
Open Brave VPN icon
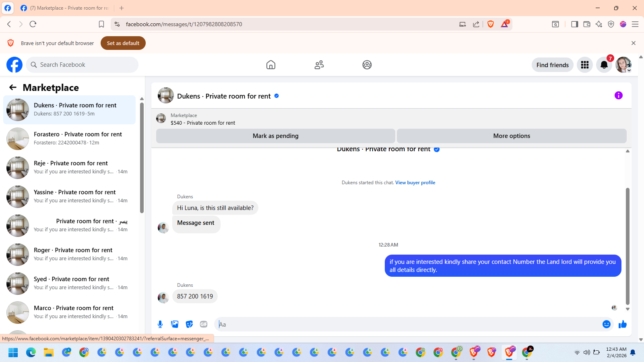611,24
